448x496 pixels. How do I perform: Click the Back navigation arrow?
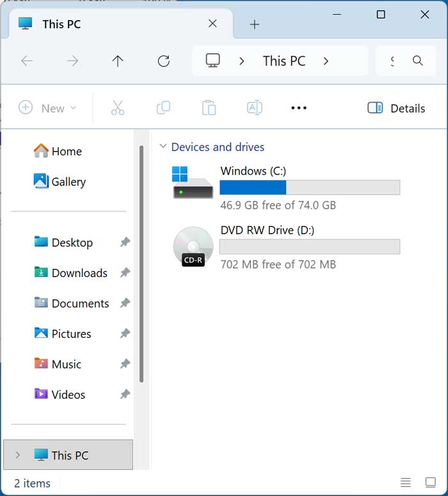pyautogui.click(x=27, y=61)
